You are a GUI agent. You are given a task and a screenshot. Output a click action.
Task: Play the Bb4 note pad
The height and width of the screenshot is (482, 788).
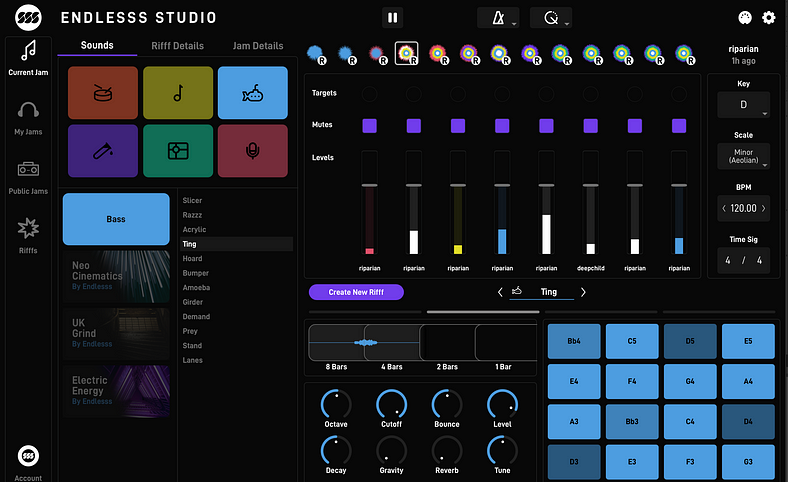point(574,341)
